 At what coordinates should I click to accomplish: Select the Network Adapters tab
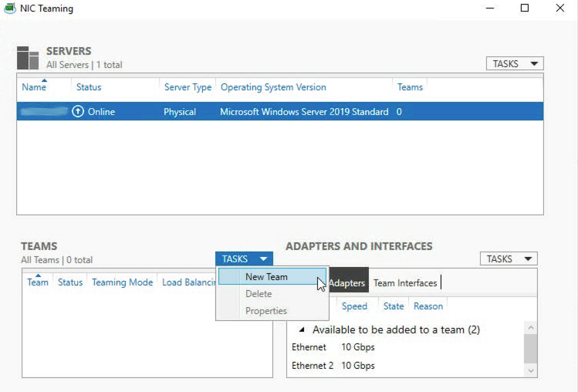coord(347,283)
